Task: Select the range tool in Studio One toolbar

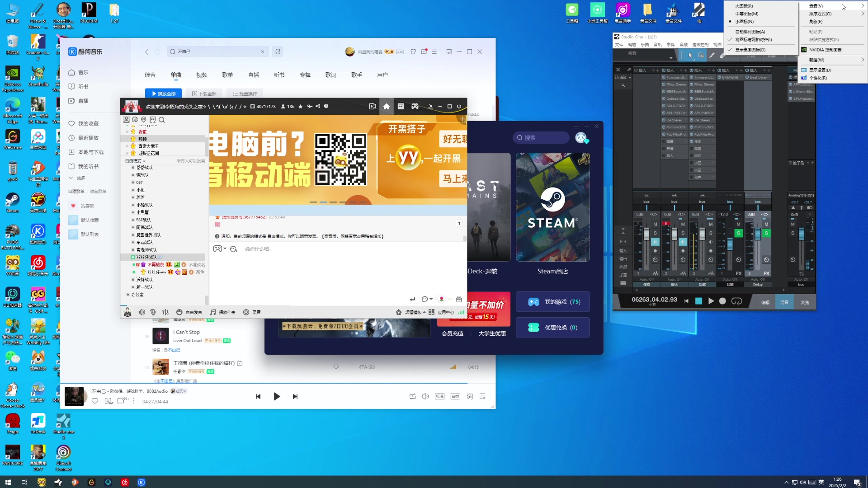Action: click(701, 55)
